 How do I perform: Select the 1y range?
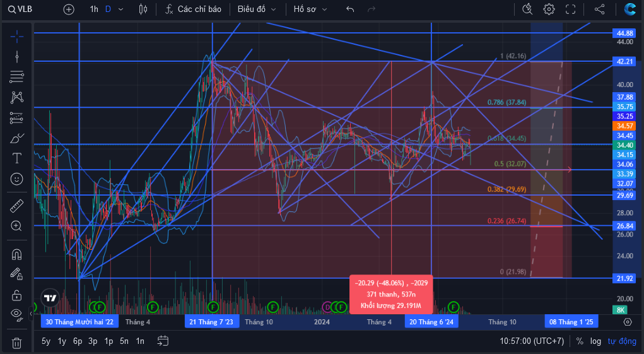pos(62,341)
